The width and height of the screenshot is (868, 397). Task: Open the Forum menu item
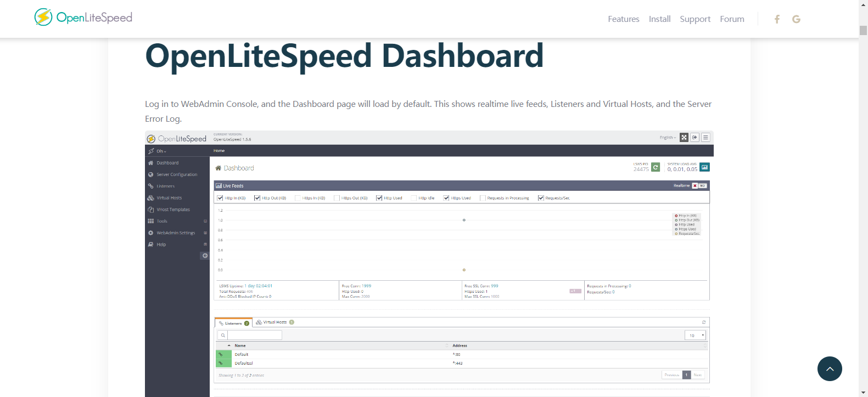[732, 19]
